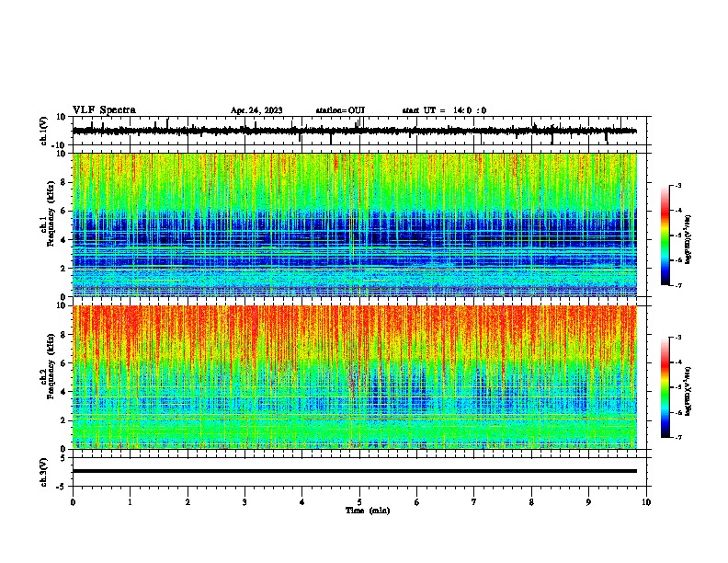
Task: Click time axis tick label "8"
Action: point(531,502)
